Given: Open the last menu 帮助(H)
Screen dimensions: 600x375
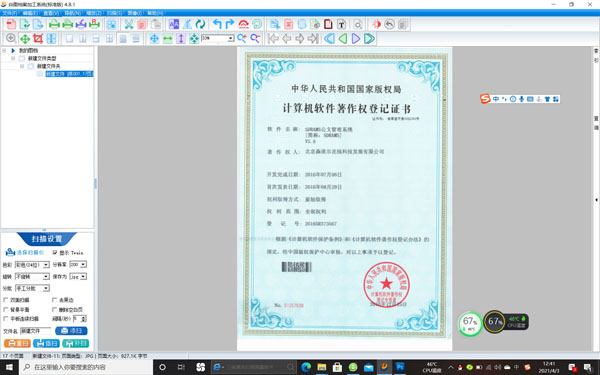Looking at the screenshot, I should coord(155,13).
